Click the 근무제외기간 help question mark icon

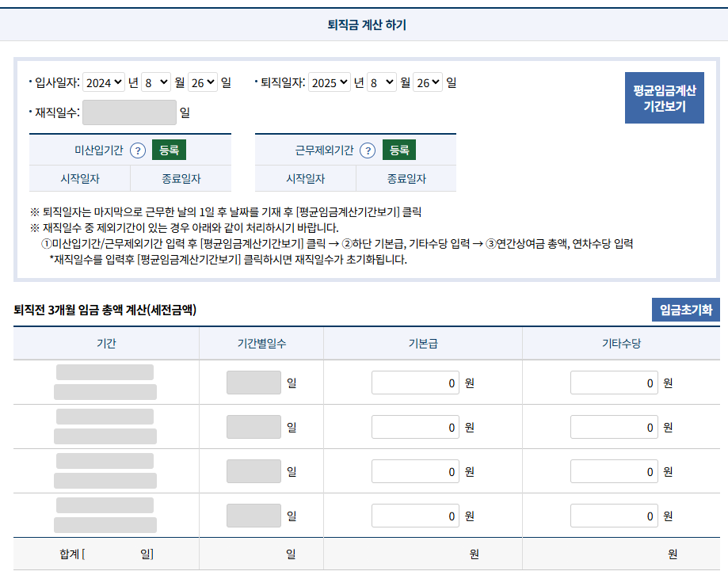click(x=367, y=150)
